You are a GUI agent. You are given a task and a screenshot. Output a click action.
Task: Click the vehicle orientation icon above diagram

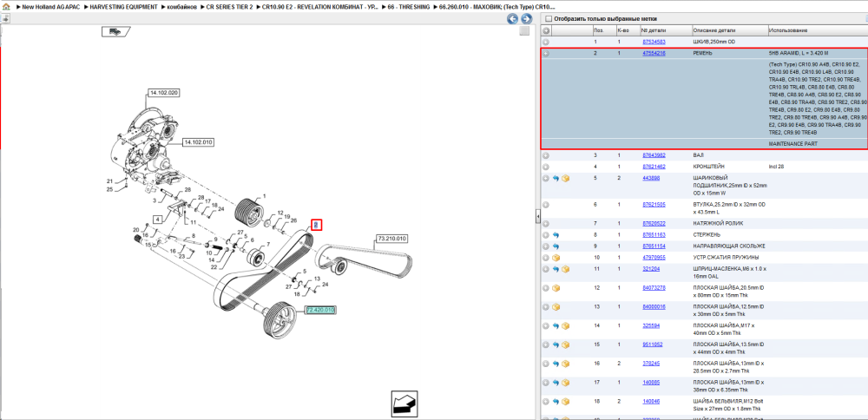coord(115,31)
